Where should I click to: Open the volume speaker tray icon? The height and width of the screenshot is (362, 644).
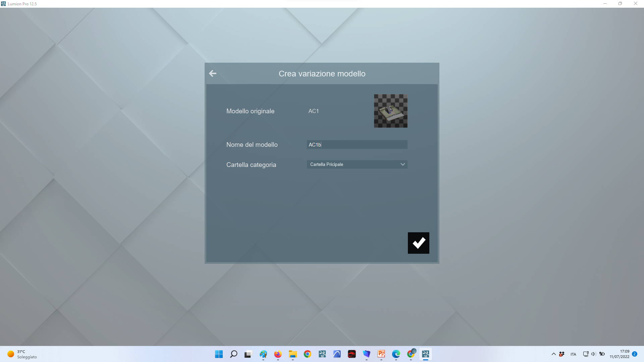[x=593, y=354]
